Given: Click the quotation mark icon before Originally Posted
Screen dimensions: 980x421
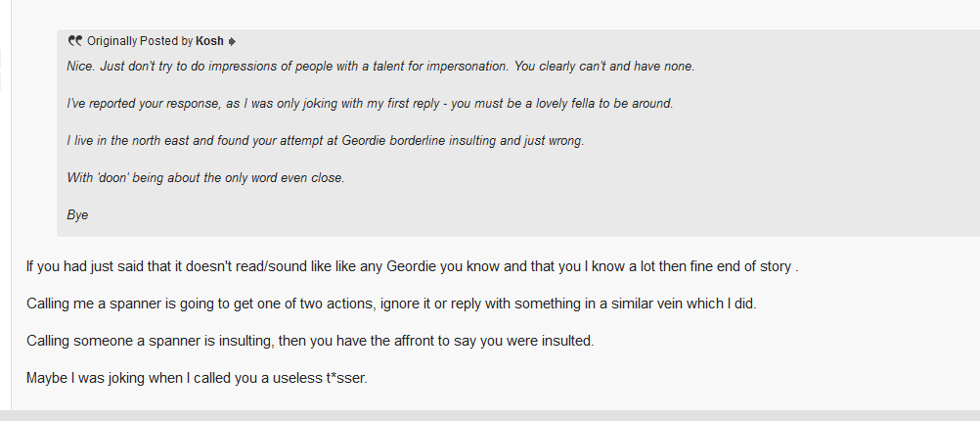Looking at the screenshot, I should 75,41.
